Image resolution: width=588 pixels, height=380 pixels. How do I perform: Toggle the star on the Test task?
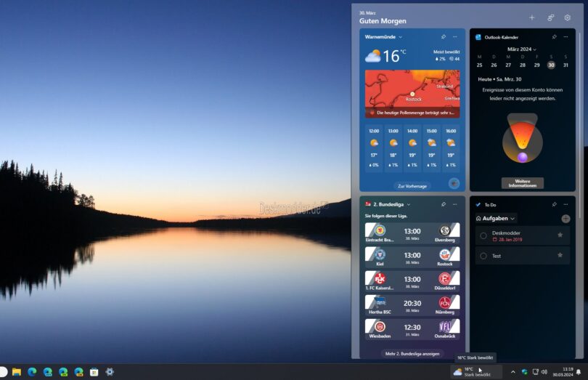(560, 255)
